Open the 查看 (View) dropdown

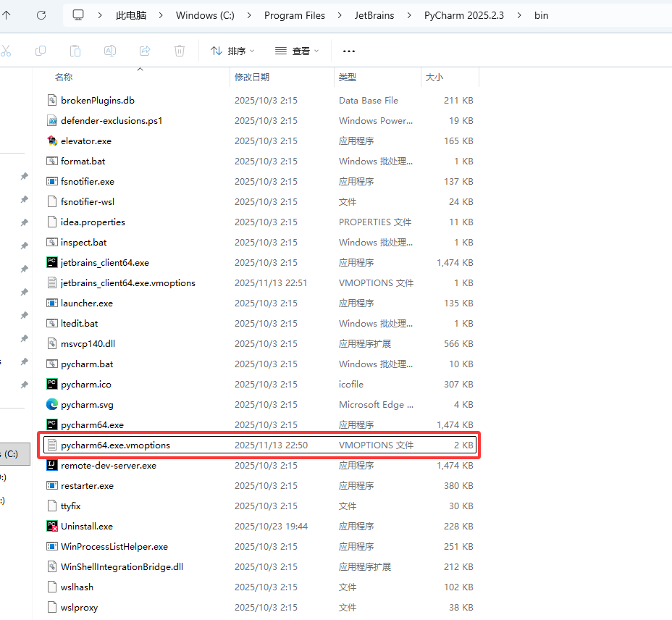[297, 51]
